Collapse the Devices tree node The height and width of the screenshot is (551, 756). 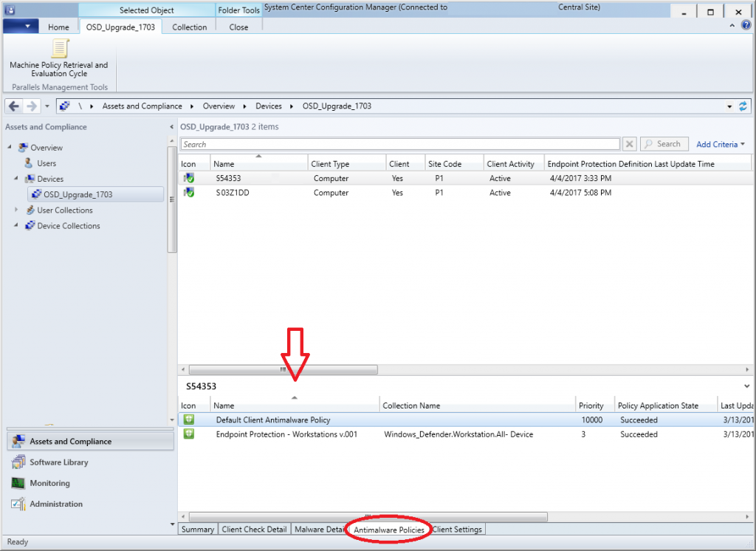pos(16,178)
